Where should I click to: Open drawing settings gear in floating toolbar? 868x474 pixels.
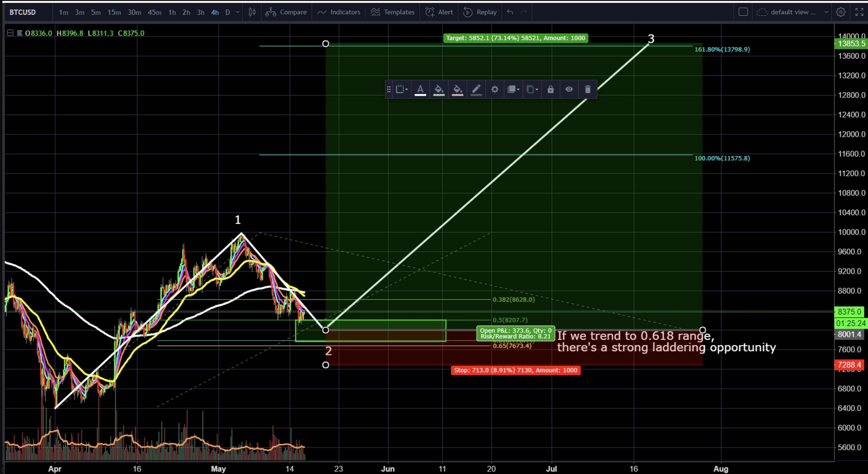(x=495, y=89)
